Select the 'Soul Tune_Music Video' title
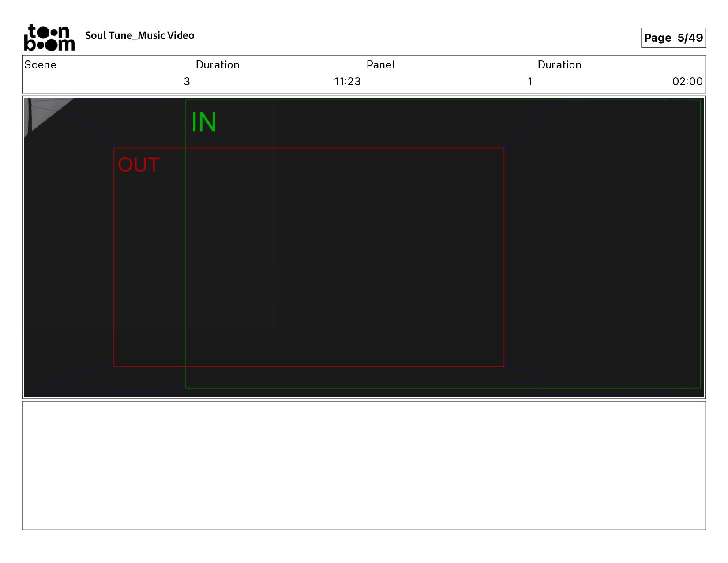The image size is (728, 563). click(x=140, y=36)
